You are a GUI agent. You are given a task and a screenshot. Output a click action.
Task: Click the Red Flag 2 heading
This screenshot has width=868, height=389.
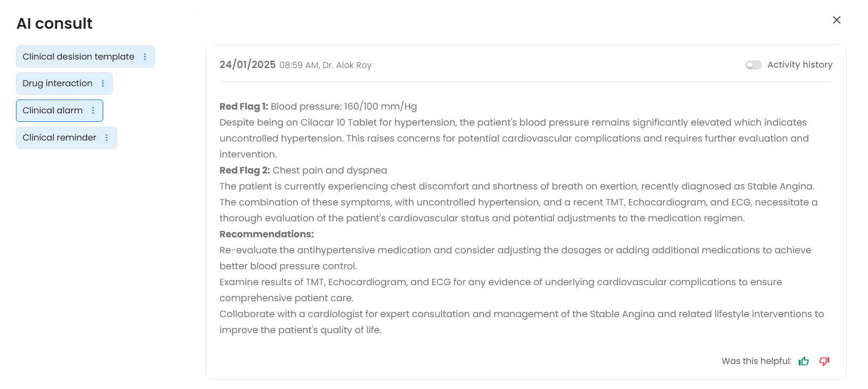pyautogui.click(x=245, y=170)
